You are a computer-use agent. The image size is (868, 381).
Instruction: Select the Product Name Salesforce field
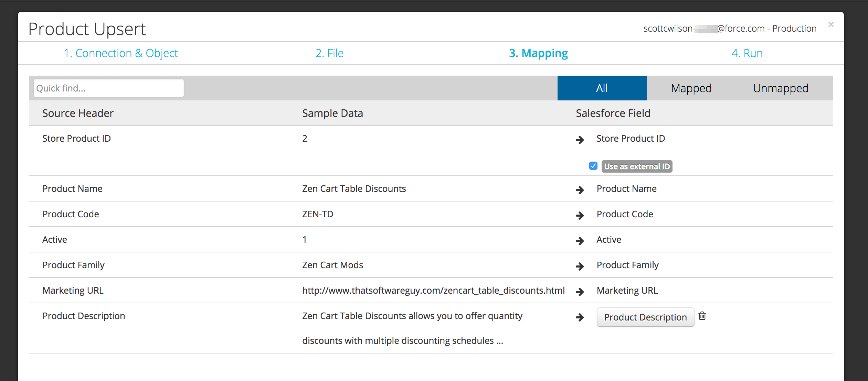click(626, 188)
